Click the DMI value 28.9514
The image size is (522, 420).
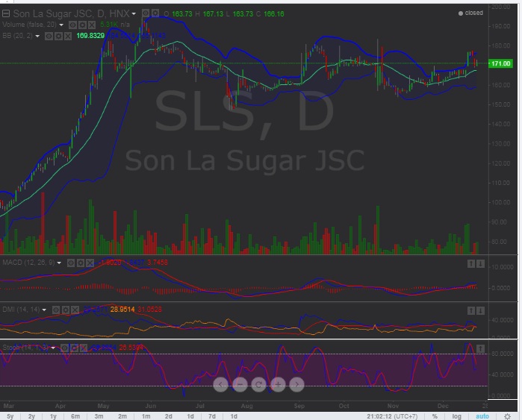point(122,310)
